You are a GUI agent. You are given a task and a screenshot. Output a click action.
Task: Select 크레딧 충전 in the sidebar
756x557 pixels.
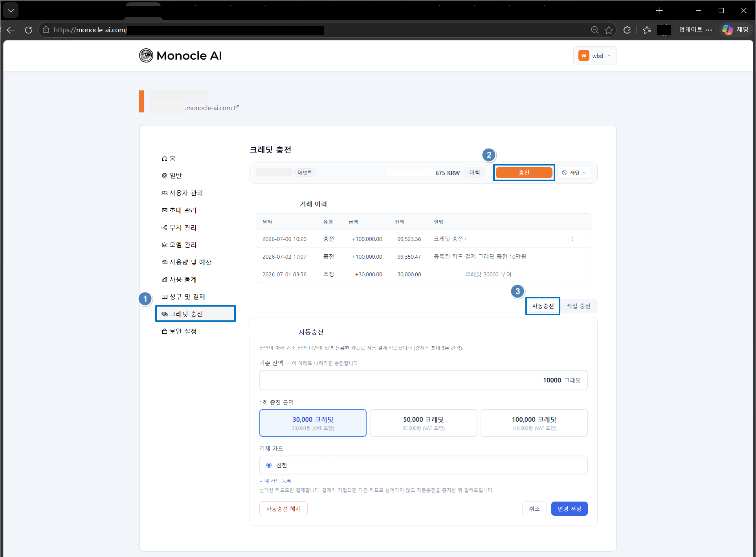coord(195,314)
